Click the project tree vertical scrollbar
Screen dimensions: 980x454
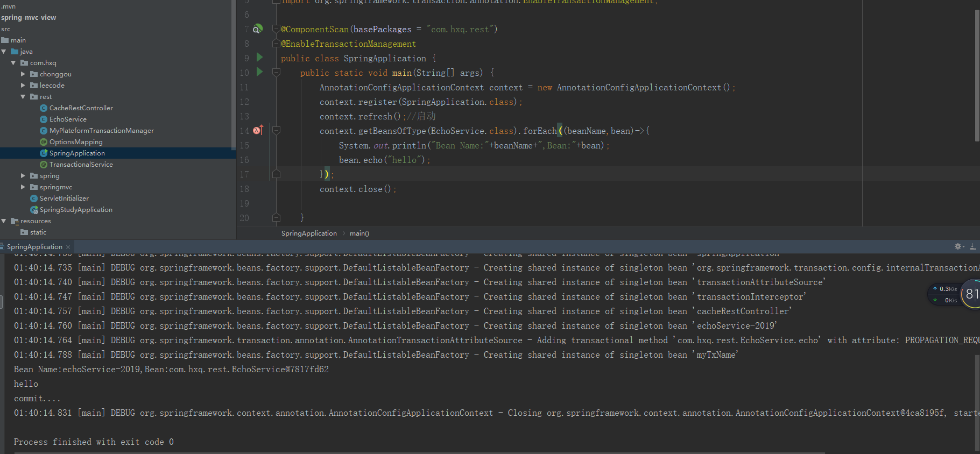click(x=233, y=75)
